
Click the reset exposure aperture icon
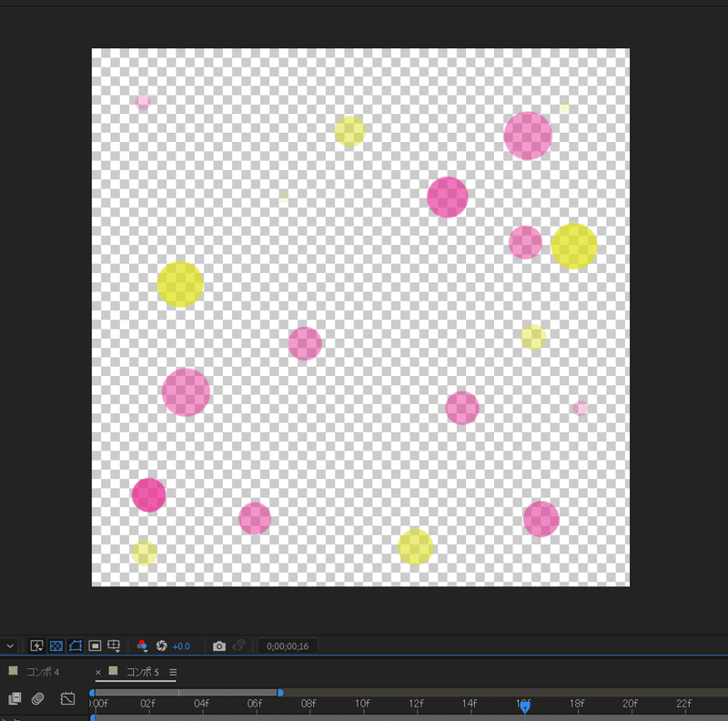pos(162,645)
